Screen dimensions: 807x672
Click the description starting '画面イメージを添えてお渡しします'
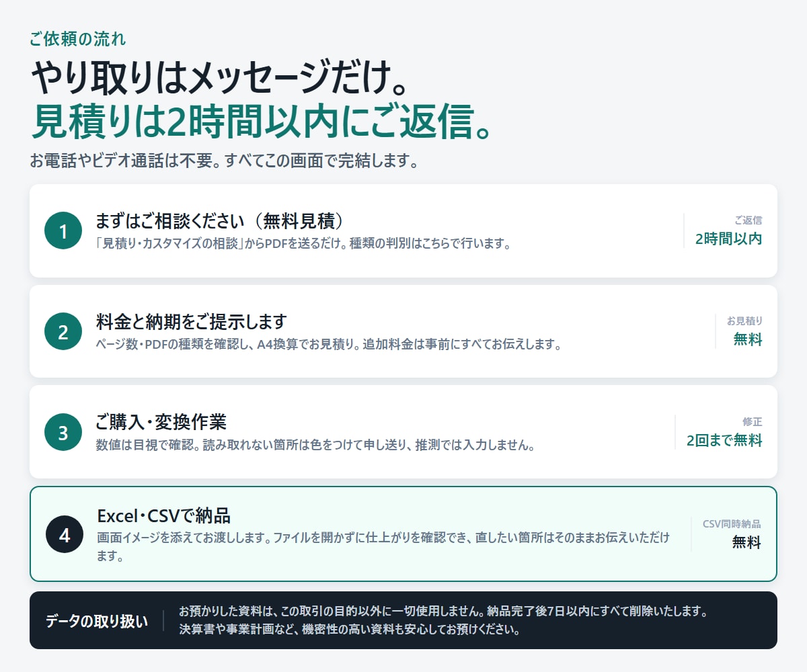click(383, 547)
